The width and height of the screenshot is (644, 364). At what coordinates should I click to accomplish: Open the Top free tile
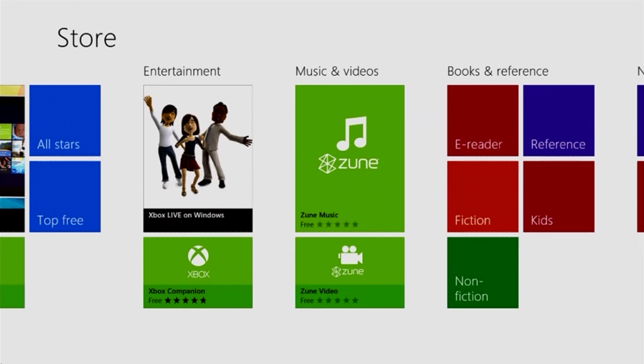pos(65,196)
